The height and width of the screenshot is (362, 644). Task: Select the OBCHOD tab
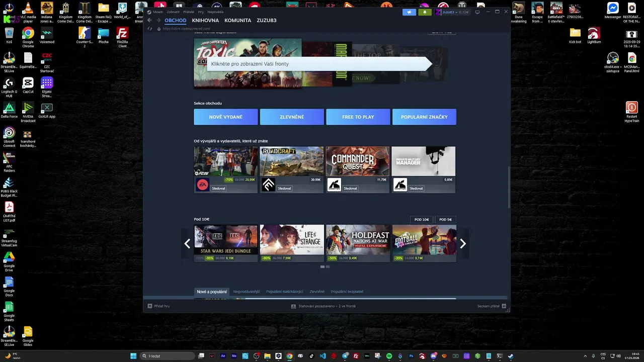(176, 21)
